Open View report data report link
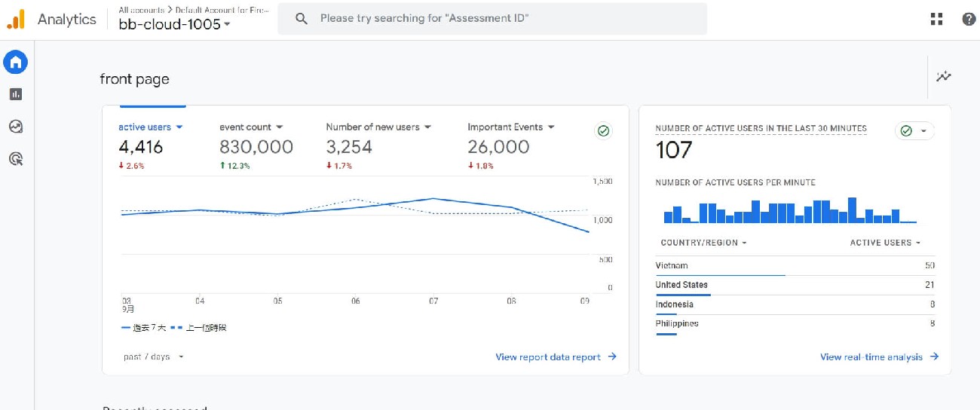The width and height of the screenshot is (980, 410). click(x=556, y=357)
